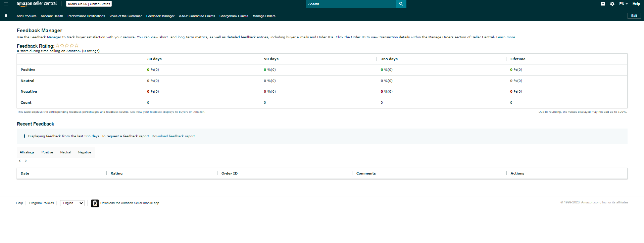This screenshot has height=243, width=644.
Task: Click the Count value under 365 days
Action: (x=382, y=103)
